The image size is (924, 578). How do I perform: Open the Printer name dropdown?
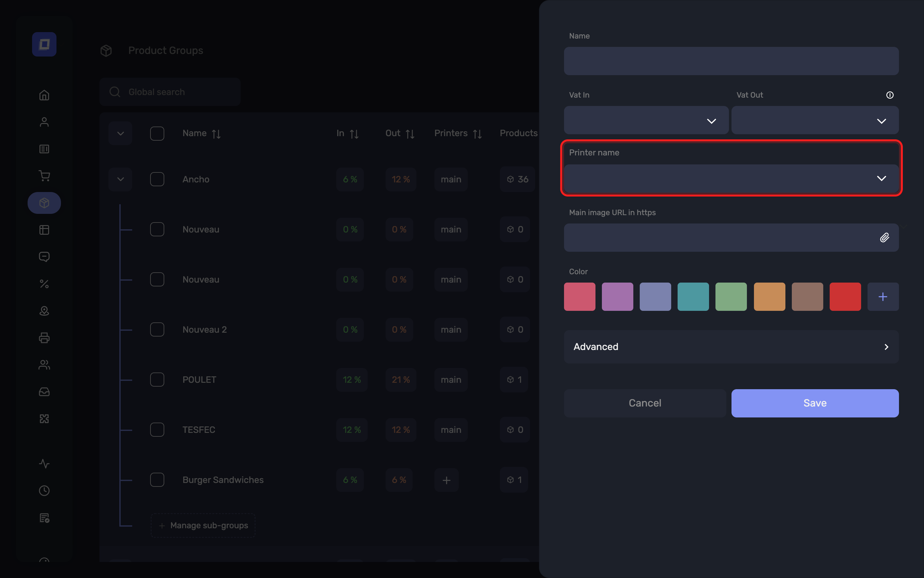(x=731, y=179)
